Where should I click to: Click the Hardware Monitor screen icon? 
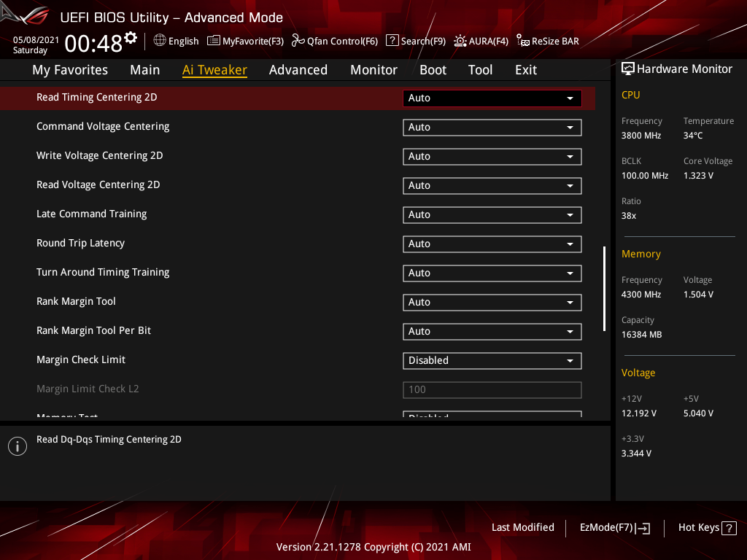(628, 69)
